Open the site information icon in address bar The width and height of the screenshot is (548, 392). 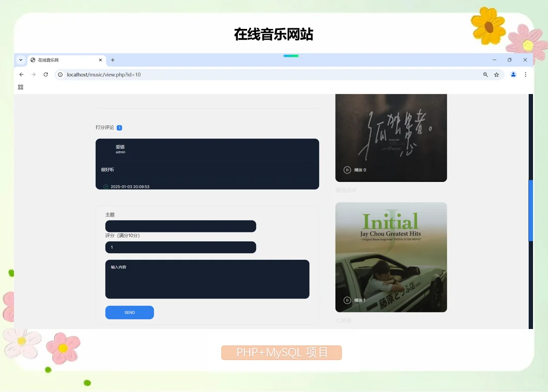60,74
